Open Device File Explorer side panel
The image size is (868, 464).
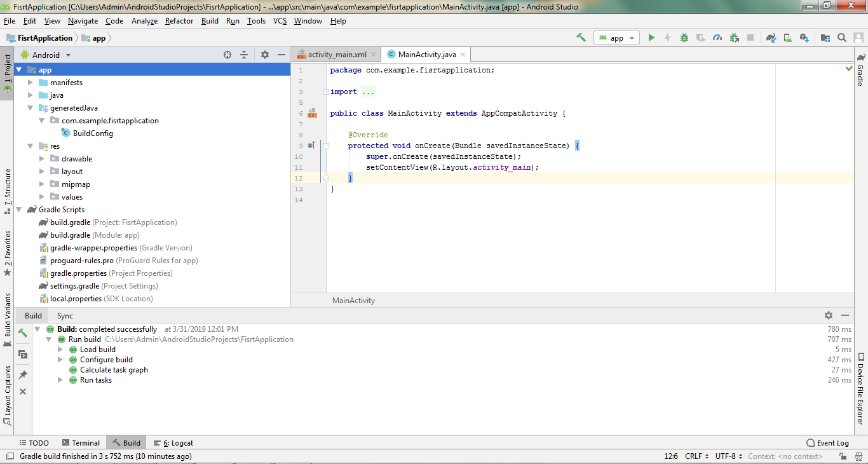860,389
